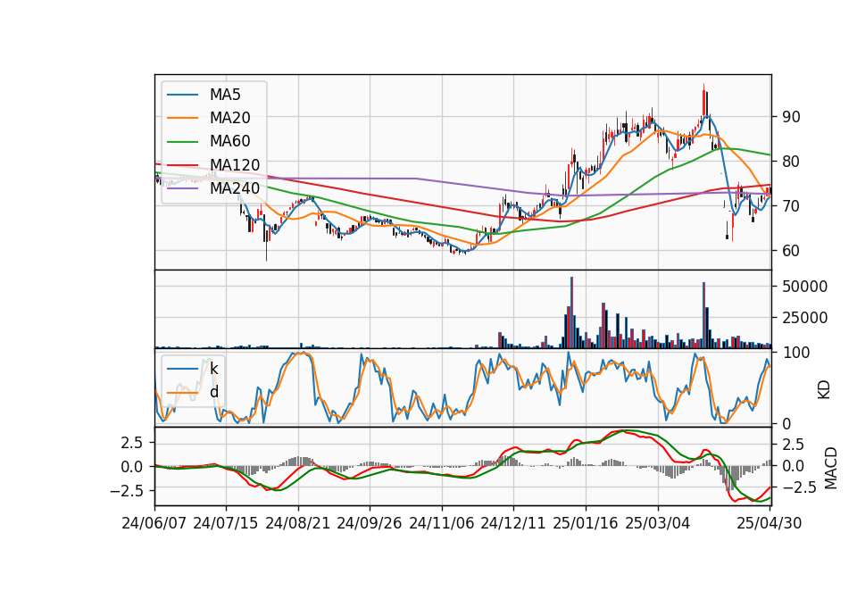Click the volume axis value 50000

[805, 287]
